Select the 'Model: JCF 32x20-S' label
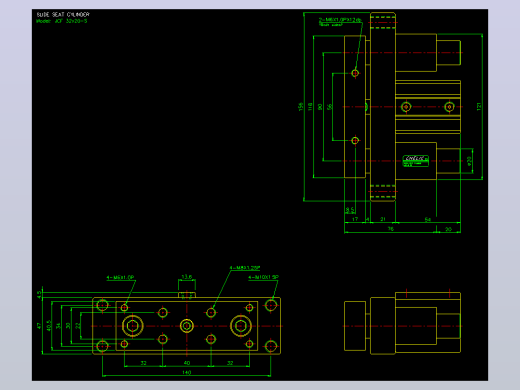The width and height of the screenshot is (520, 390). pyautogui.click(x=62, y=21)
